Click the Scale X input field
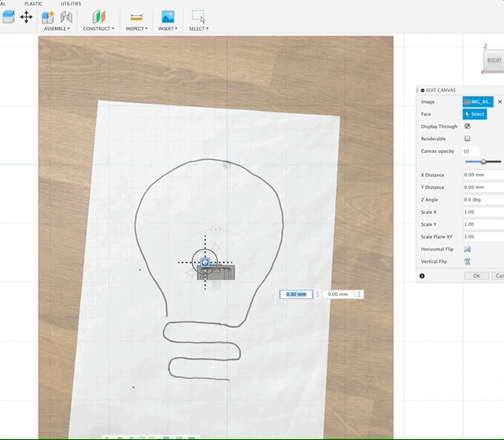This screenshot has width=504, height=440. click(483, 212)
